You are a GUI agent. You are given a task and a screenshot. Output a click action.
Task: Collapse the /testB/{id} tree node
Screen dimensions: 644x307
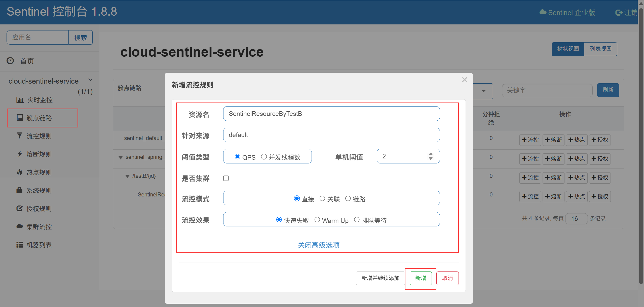(127, 176)
